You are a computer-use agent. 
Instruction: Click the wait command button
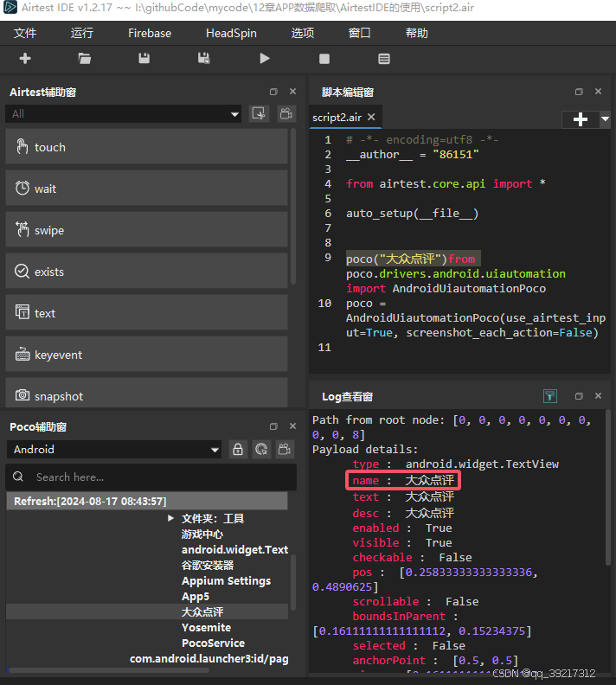pyautogui.click(x=146, y=189)
